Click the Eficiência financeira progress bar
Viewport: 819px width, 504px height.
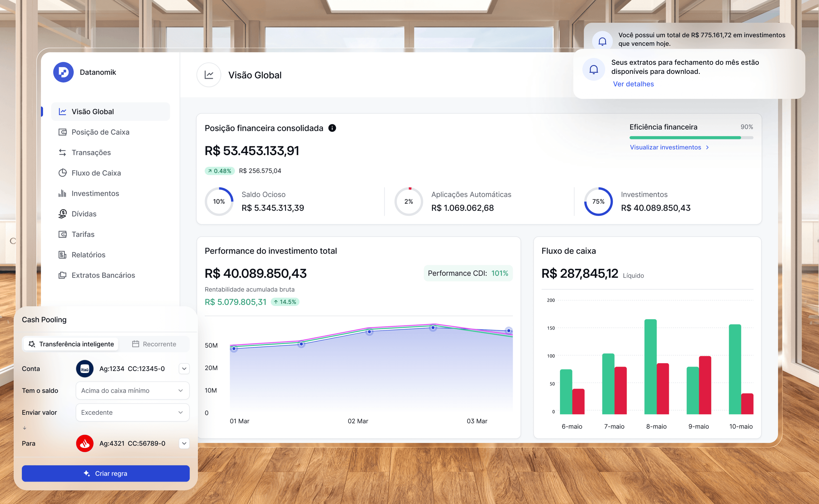click(x=684, y=137)
